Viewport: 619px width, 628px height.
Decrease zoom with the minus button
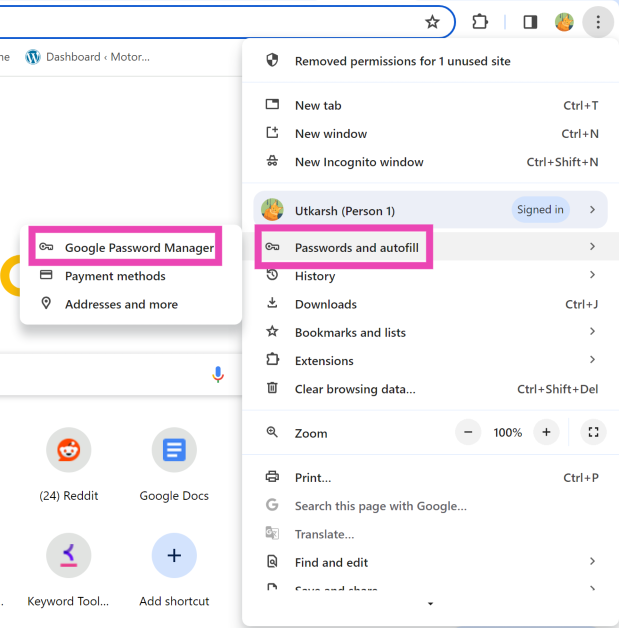(468, 432)
